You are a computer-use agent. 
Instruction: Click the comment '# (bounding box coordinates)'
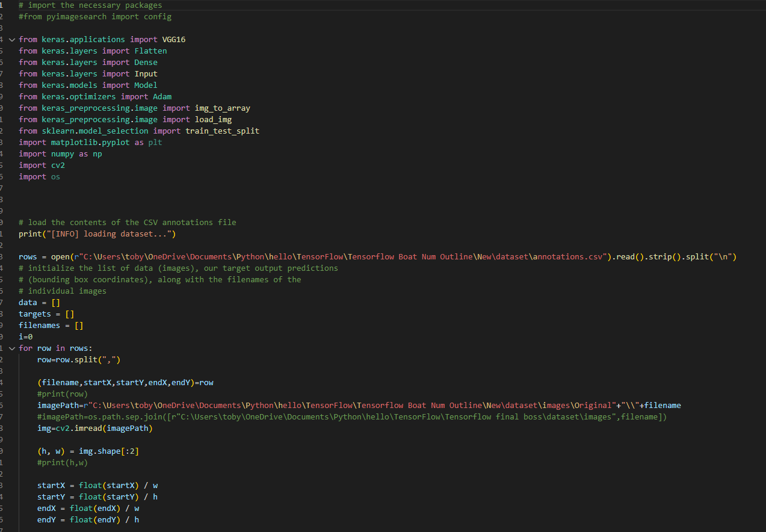click(x=160, y=280)
